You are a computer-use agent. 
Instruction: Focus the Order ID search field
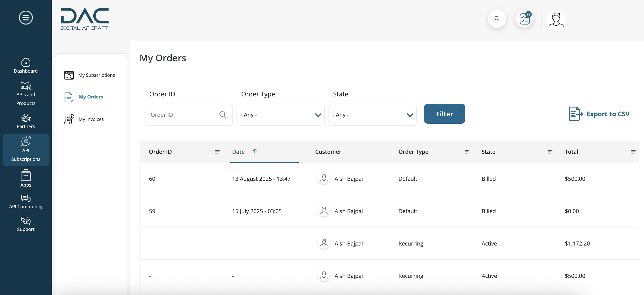point(188,115)
